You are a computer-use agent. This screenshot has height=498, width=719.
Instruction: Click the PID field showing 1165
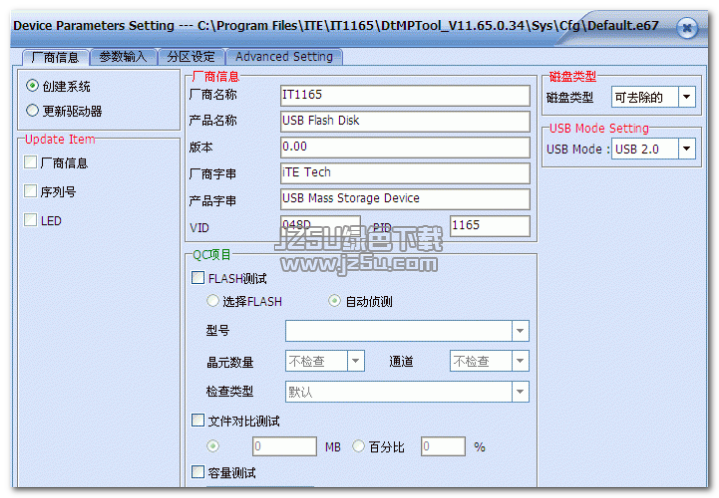490,226
